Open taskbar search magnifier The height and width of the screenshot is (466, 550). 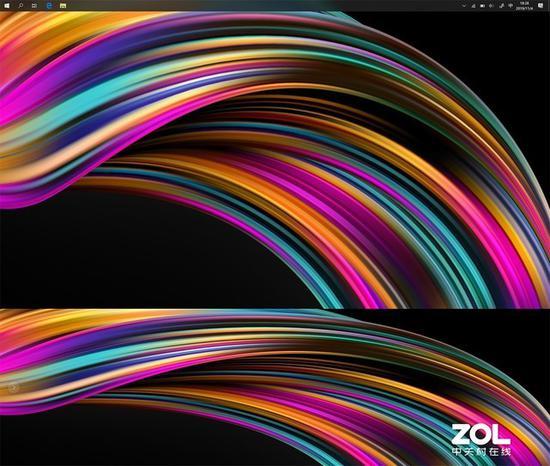pyautogui.click(x=21, y=5)
